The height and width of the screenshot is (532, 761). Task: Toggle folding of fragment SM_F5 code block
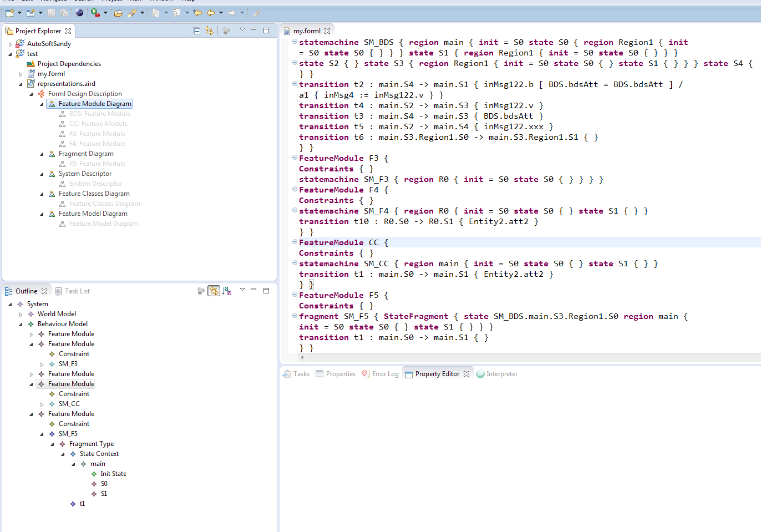tap(295, 316)
